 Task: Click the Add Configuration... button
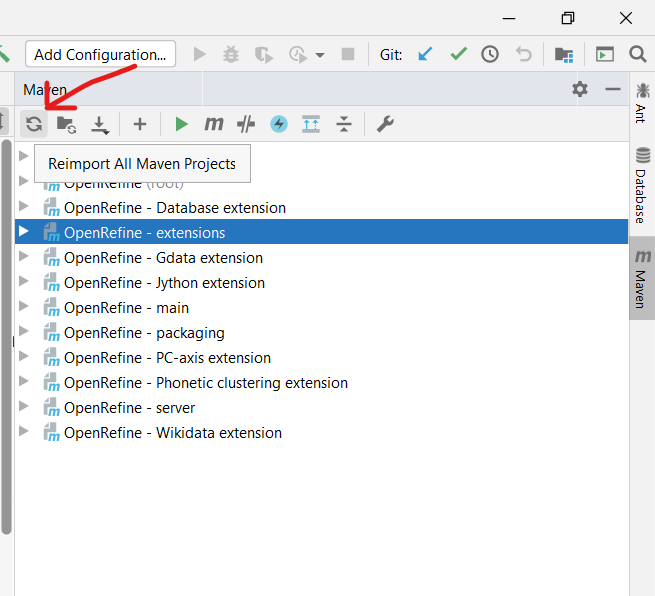click(x=100, y=54)
